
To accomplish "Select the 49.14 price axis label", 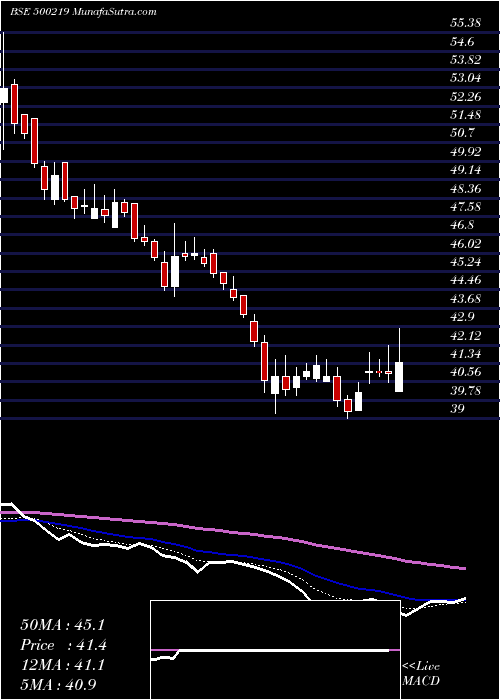I will click(x=465, y=170).
